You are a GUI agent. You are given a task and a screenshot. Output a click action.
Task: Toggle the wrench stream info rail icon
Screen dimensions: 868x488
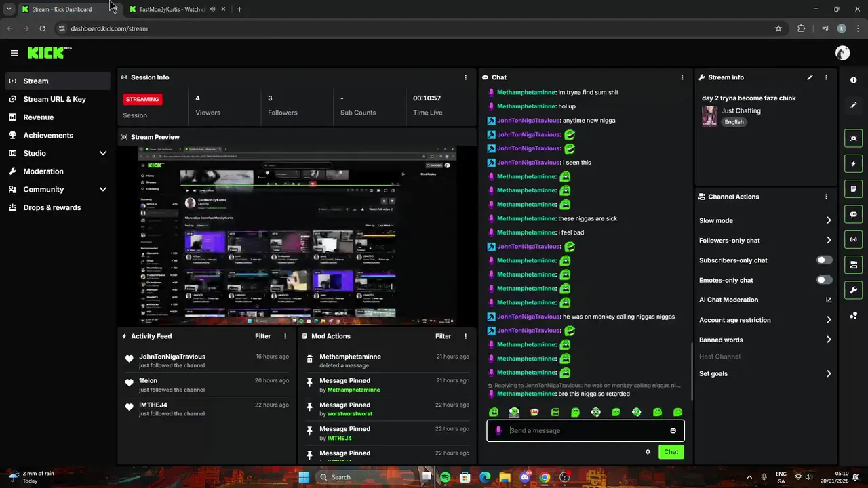click(853, 290)
